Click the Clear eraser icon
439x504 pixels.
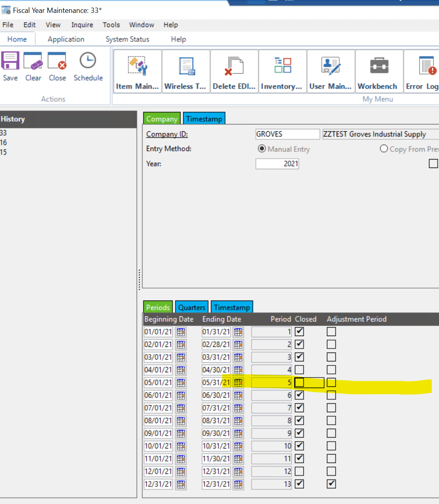(33, 62)
